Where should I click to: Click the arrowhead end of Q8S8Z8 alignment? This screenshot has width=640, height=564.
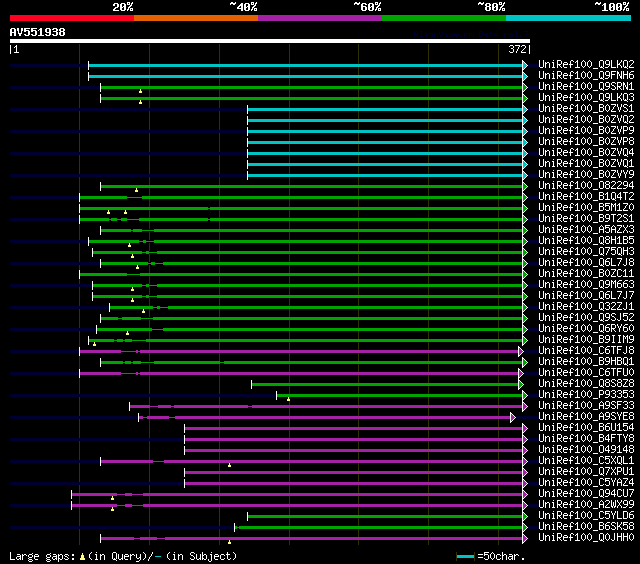point(521,384)
